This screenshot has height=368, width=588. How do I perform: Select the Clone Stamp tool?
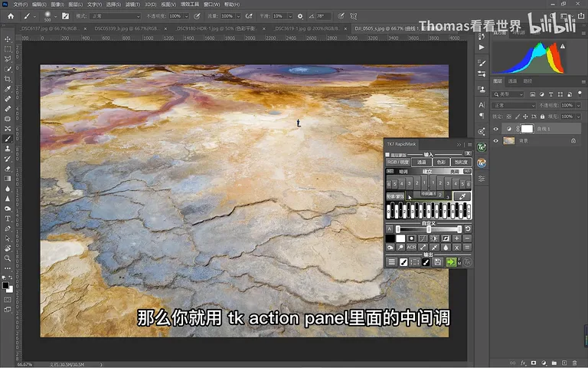coord(8,149)
